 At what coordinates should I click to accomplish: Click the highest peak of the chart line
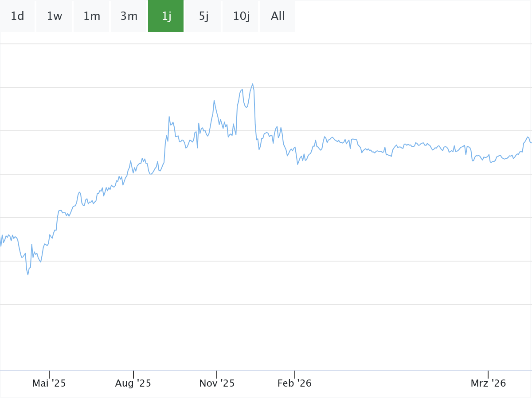[253, 84]
